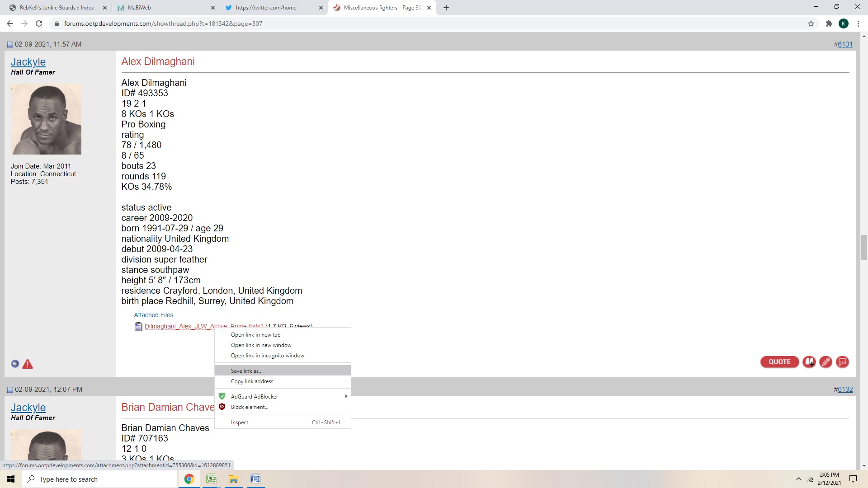Click the multi-quote icon on post 6131

tap(809, 362)
